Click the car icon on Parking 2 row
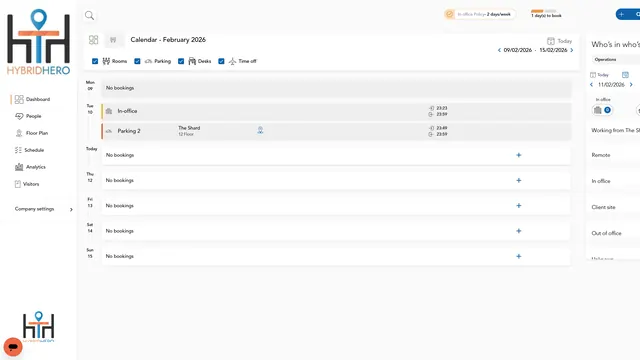Screen dimensions: 640x360 coord(109,131)
